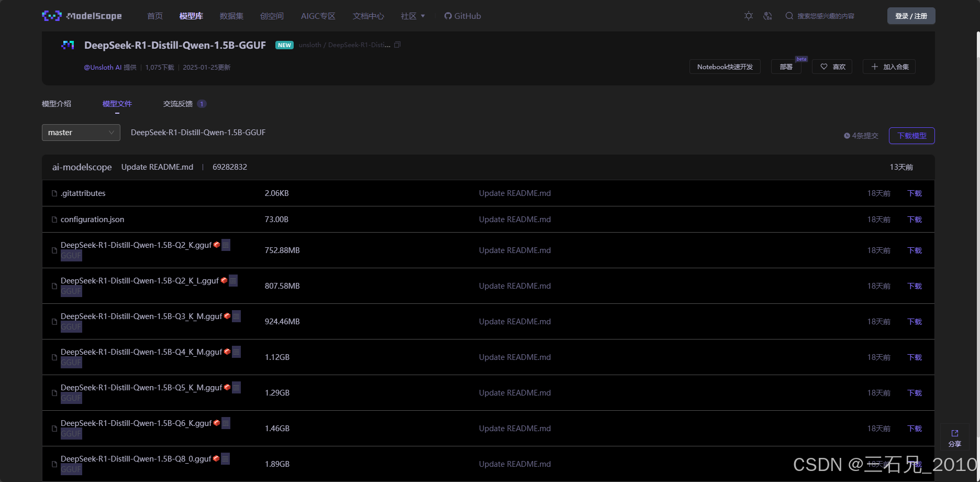980x482 pixels.
Task: Copy model ID with the copy icon
Action: (x=397, y=45)
